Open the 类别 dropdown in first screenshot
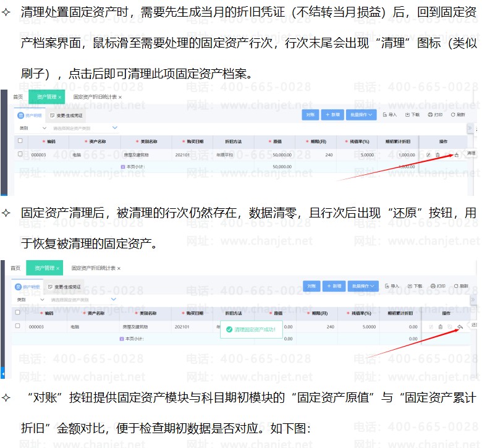Screen dimensions: 482x448 (33, 128)
